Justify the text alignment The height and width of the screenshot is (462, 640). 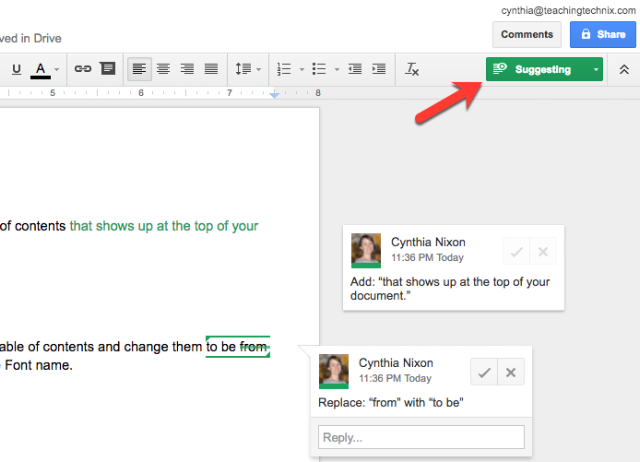(x=211, y=69)
